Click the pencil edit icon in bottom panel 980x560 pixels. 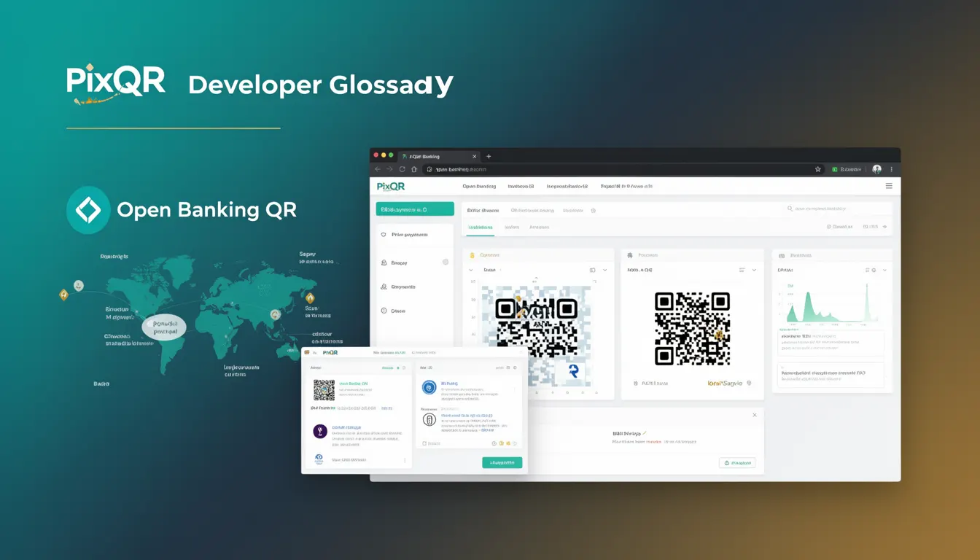click(644, 433)
